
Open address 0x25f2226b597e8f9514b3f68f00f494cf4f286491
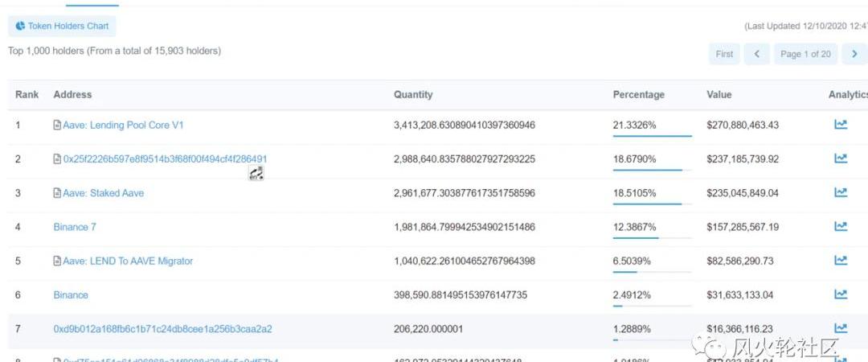(165, 159)
